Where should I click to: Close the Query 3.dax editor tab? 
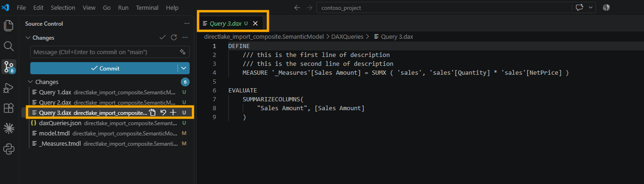point(255,23)
